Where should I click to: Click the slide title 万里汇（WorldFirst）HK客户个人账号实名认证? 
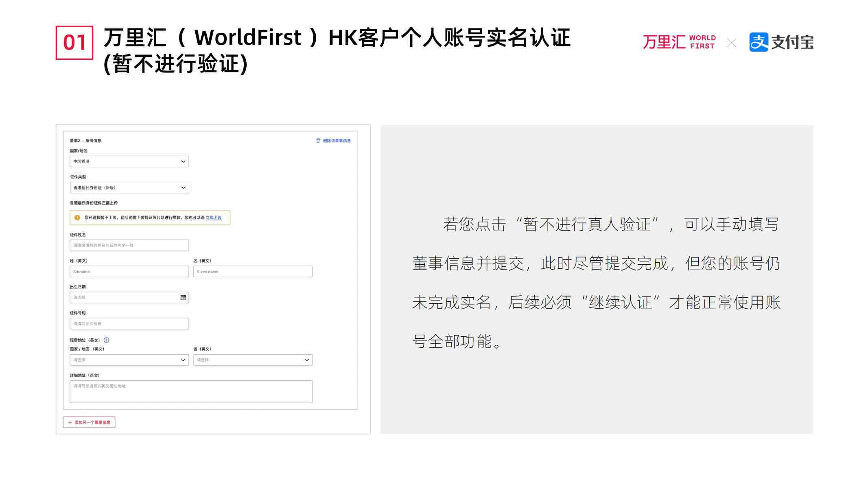click(x=337, y=38)
